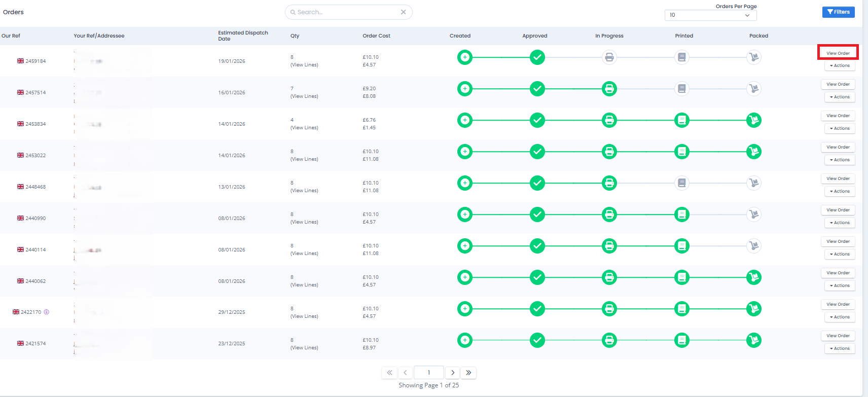Go to the next page of orders
868x397 pixels.
tap(452, 373)
